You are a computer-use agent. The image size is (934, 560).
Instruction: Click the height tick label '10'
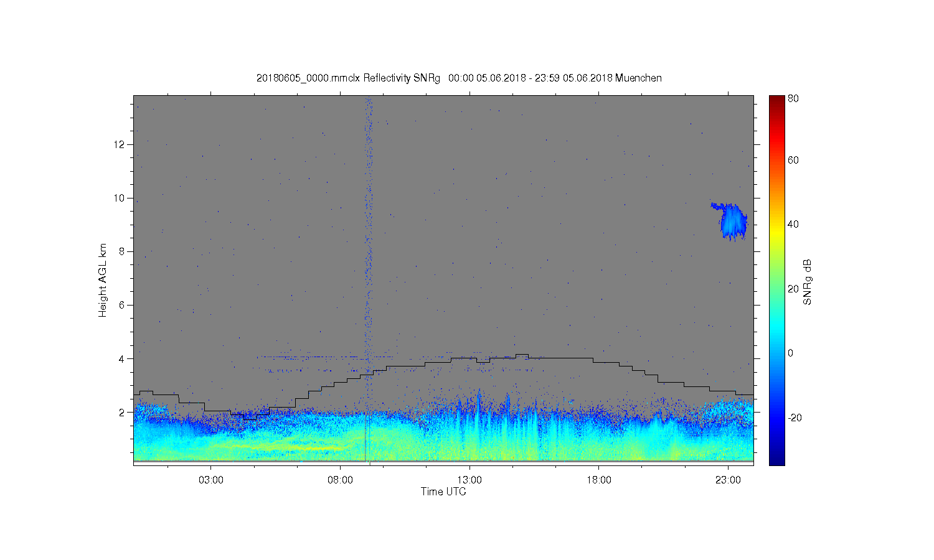(x=120, y=198)
